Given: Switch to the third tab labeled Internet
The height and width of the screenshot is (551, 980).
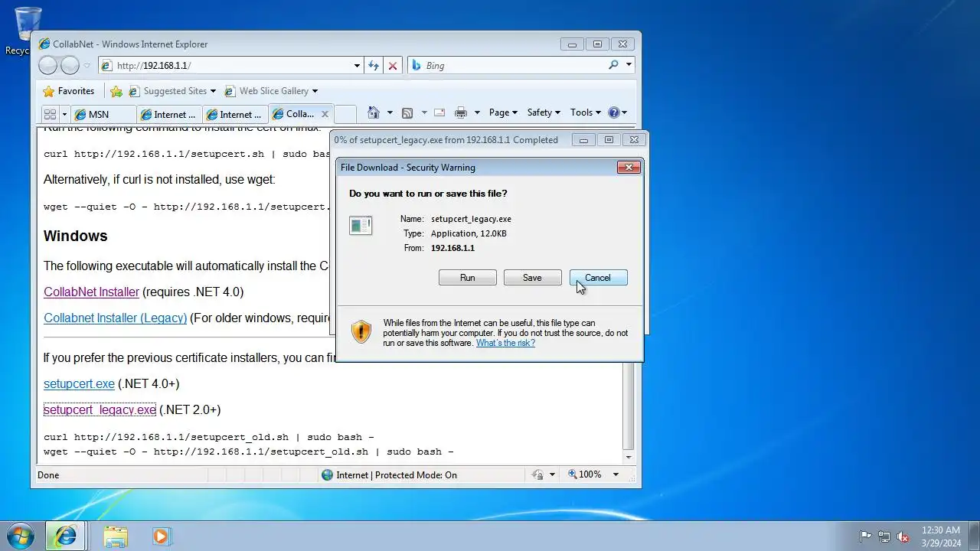Looking at the screenshot, I should [x=235, y=114].
